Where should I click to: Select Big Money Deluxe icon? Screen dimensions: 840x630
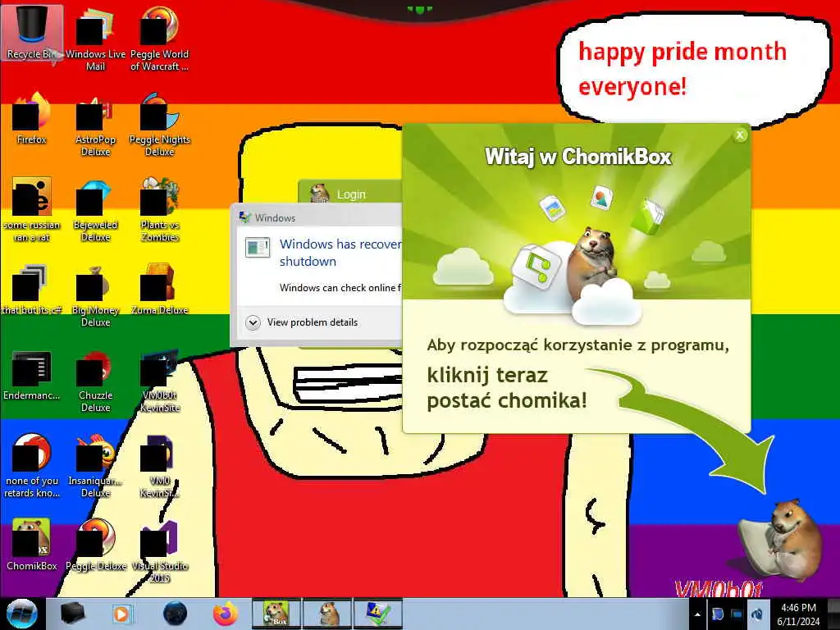click(95, 294)
